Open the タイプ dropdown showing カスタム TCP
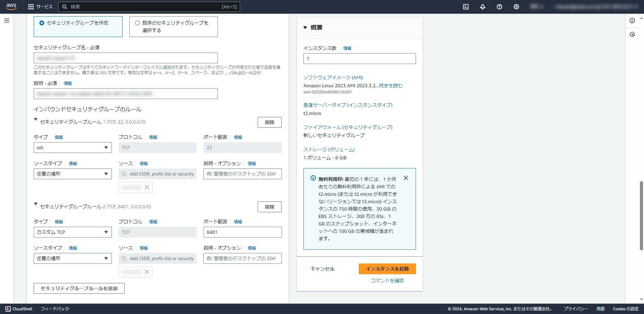This screenshot has width=644, height=314. 73,232
